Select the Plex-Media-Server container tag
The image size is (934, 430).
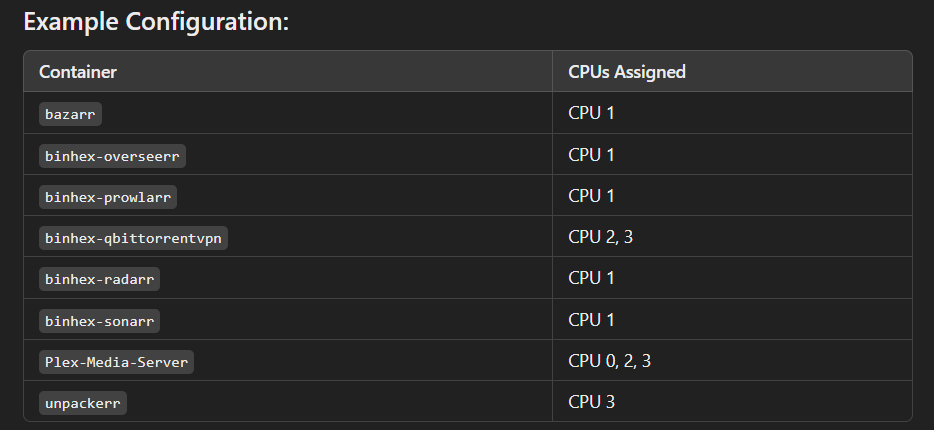coord(116,362)
